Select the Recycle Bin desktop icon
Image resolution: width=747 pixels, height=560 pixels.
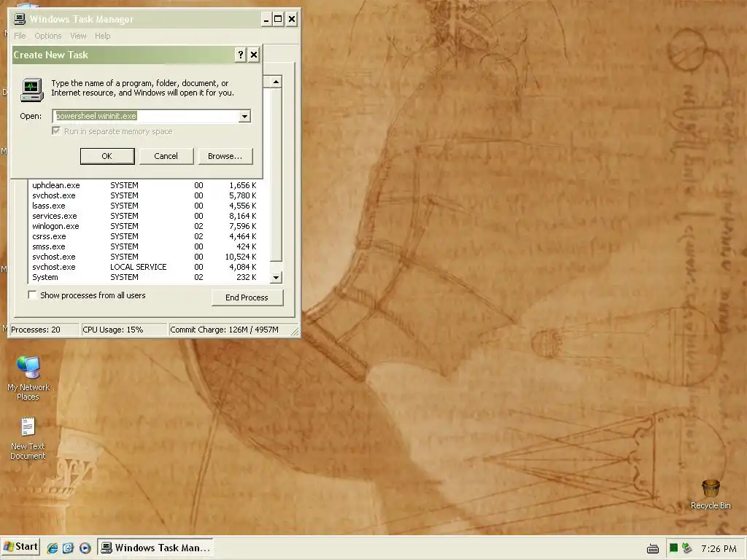pyautogui.click(x=711, y=494)
